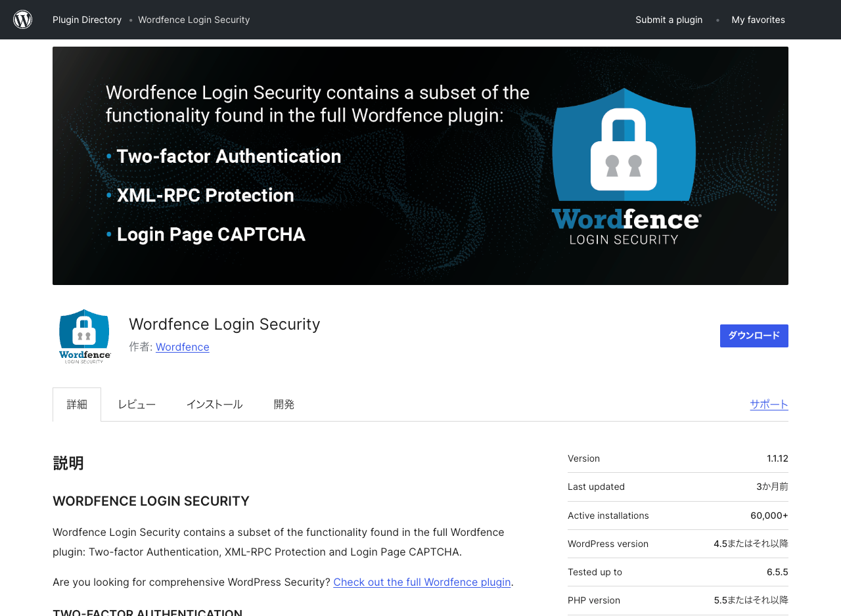Click the WordPress logo icon
The image size is (841, 616).
pos(23,20)
